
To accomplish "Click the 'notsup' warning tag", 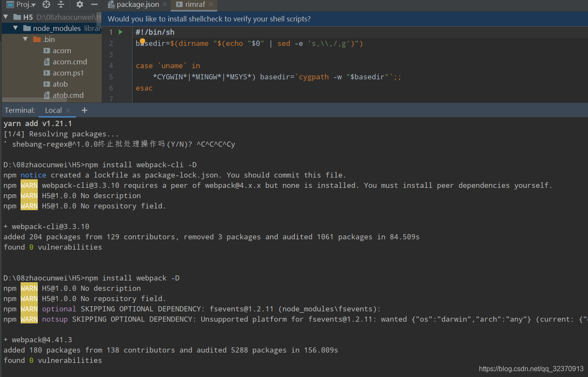I will pyautogui.click(x=55, y=319).
